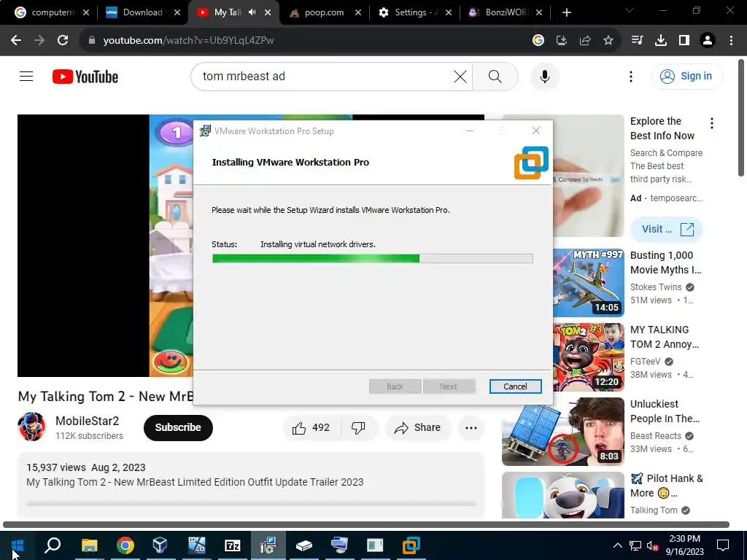Click the taskbar clock showing 2:30 PM
The width and height of the screenshot is (747, 560).
(x=686, y=545)
